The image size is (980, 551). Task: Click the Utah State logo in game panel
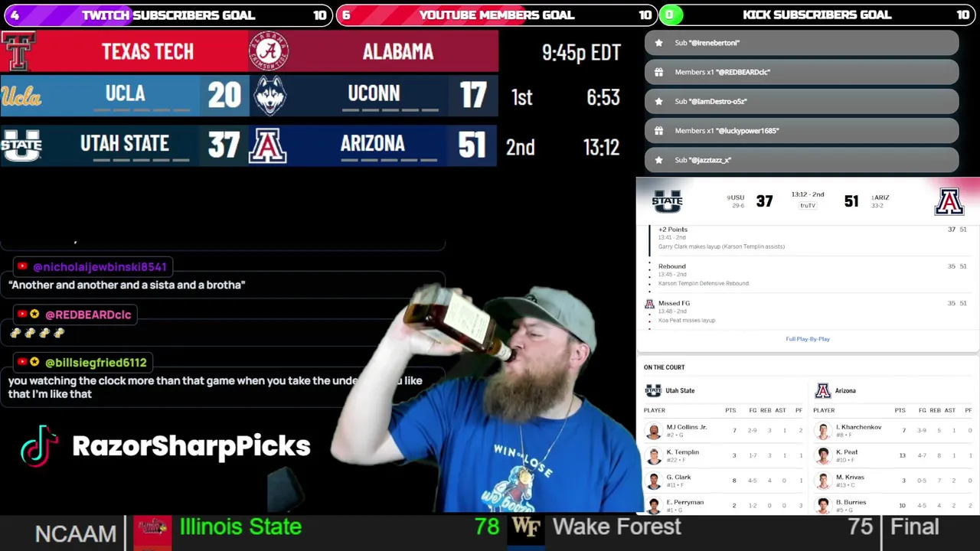click(x=667, y=202)
